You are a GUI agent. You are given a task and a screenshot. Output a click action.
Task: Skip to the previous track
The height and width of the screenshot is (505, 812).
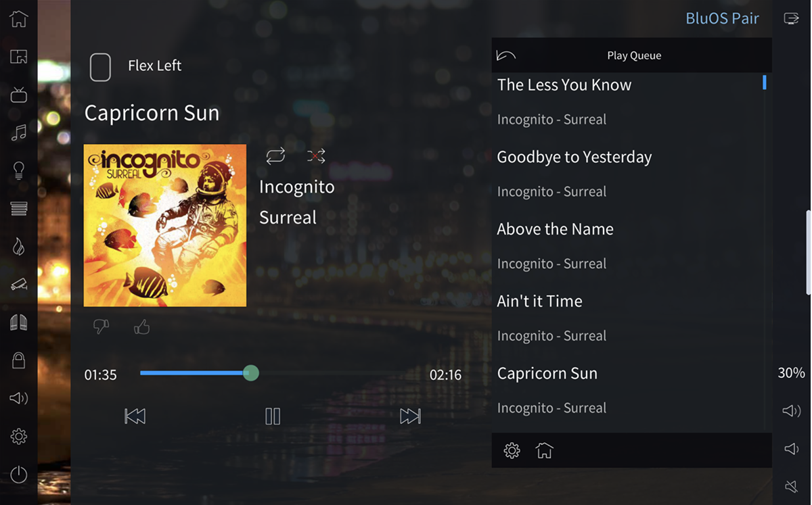(x=135, y=416)
